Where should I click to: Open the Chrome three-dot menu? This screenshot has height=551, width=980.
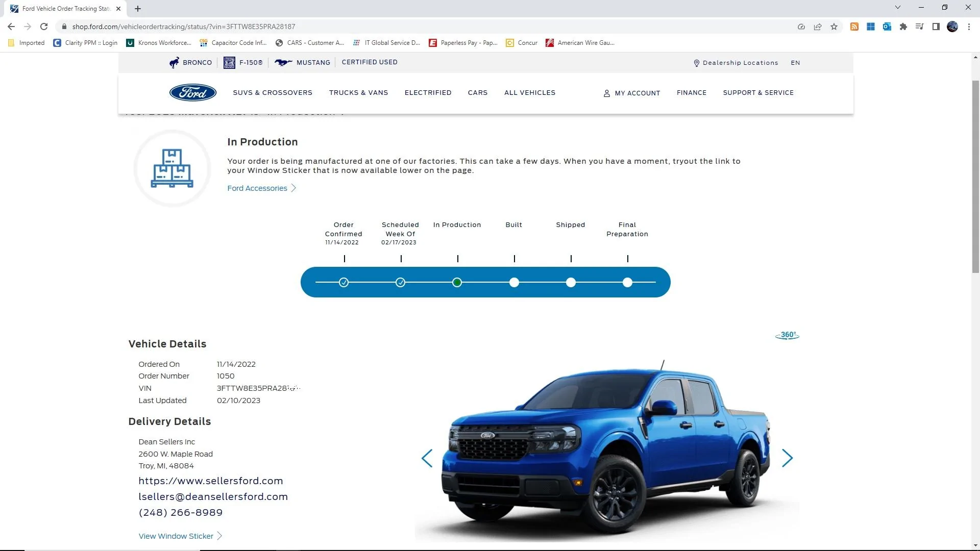(969, 27)
